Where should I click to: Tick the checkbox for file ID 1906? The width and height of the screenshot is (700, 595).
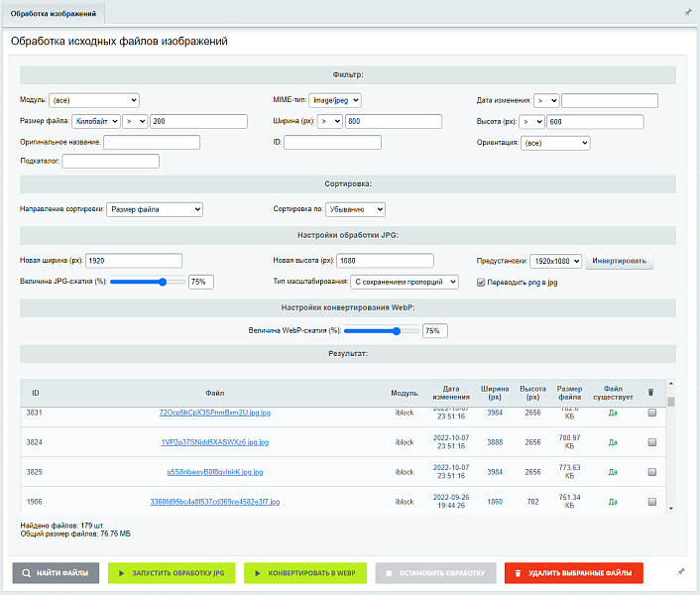(651, 502)
